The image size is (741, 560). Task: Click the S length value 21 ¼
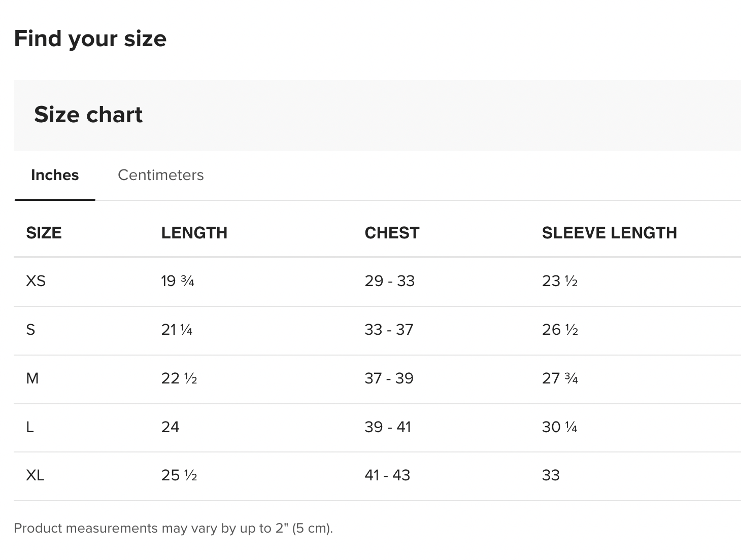pyautogui.click(x=177, y=330)
